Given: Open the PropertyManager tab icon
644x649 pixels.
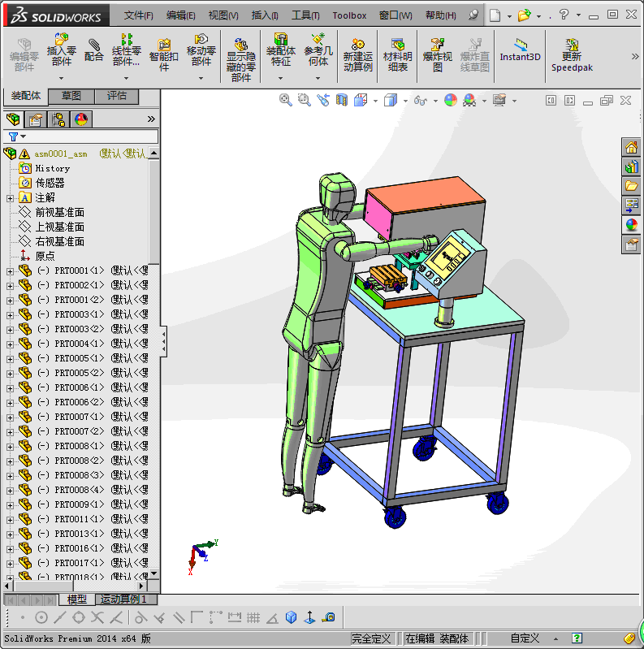Looking at the screenshot, I should pos(36,119).
